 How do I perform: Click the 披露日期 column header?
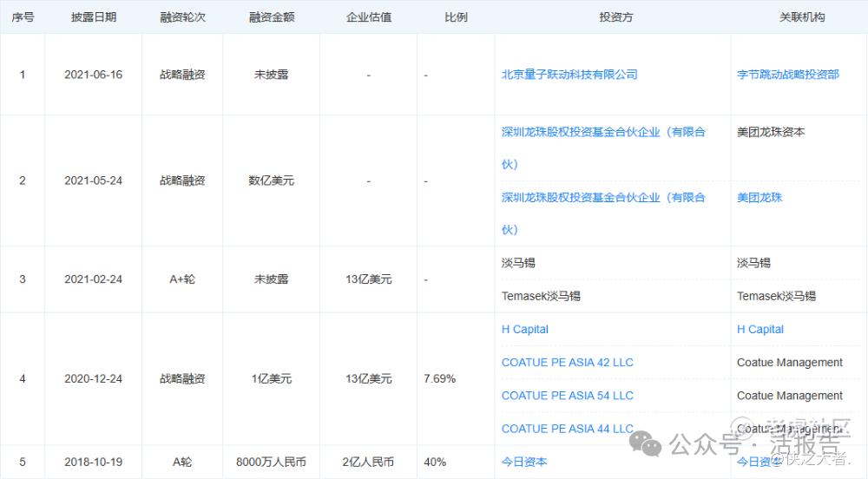94,17
